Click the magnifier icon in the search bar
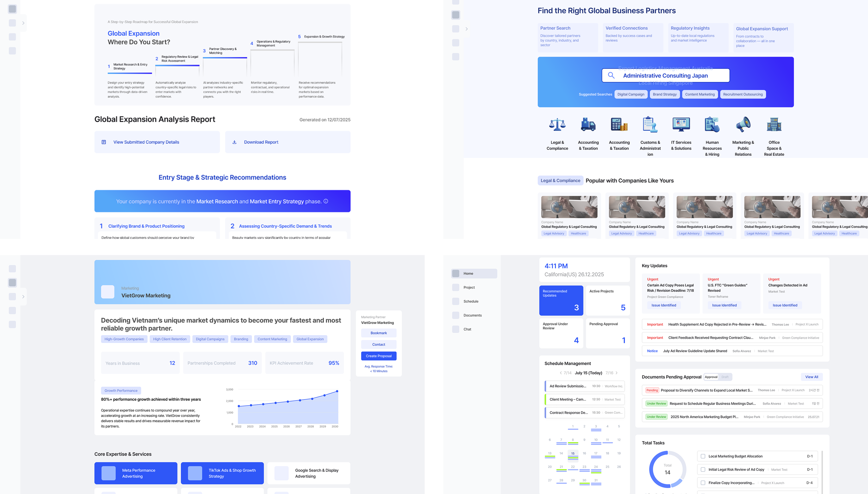This screenshot has width=868, height=494. pyautogui.click(x=611, y=75)
